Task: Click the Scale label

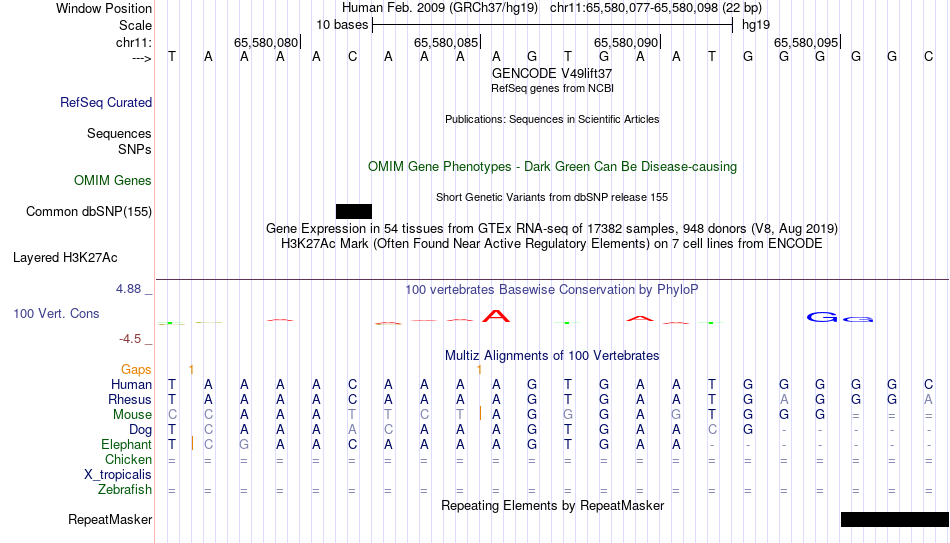Action: (136, 25)
